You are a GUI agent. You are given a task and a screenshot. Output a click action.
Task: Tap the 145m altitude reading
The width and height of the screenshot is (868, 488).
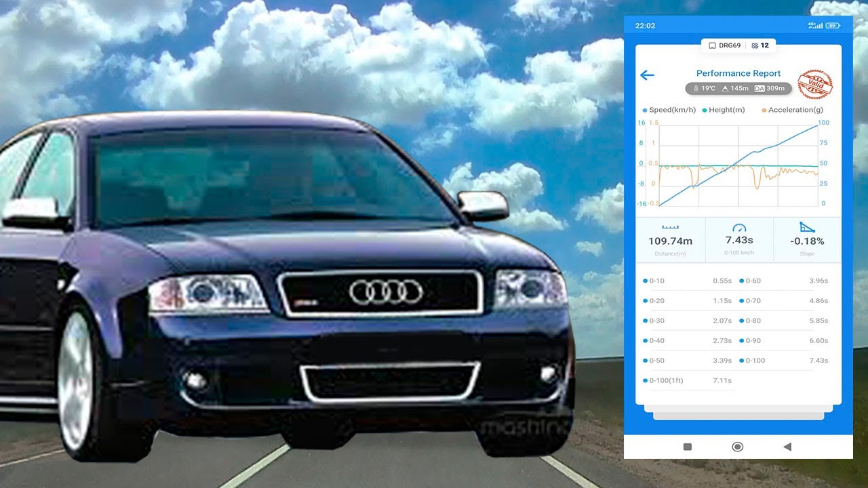(734, 88)
